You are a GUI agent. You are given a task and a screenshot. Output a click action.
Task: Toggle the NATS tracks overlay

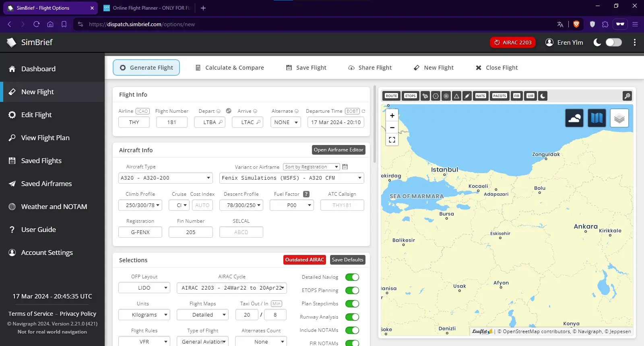(481, 96)
